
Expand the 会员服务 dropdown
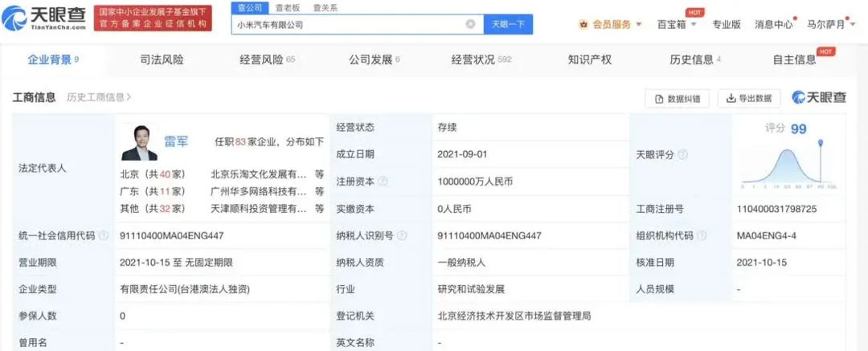click(x=611, y=24)
